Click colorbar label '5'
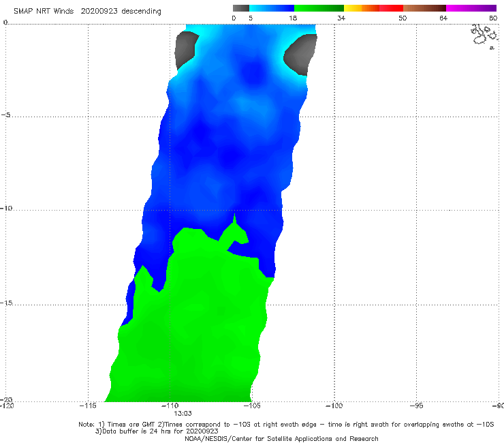This screenshot has height=443, width=504. pyautogui.click(x=251, y=18)
